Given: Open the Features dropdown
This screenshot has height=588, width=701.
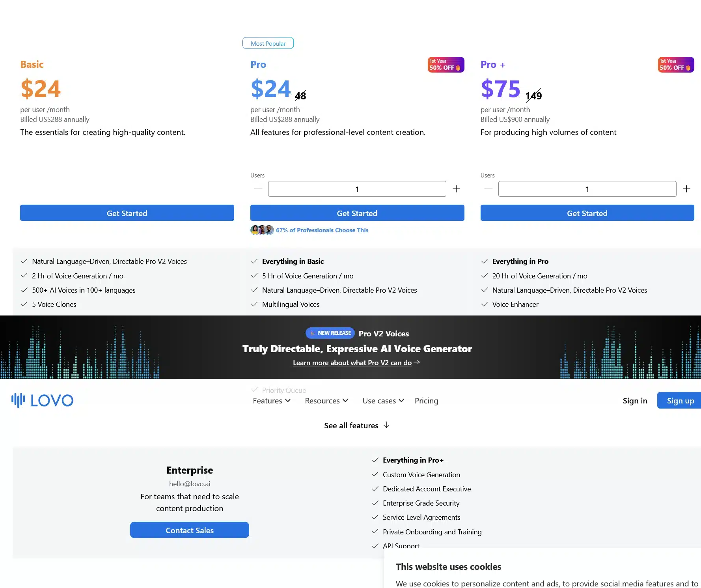Looking at the screenshot, I should pyautogui.click(x=271, y=401).
